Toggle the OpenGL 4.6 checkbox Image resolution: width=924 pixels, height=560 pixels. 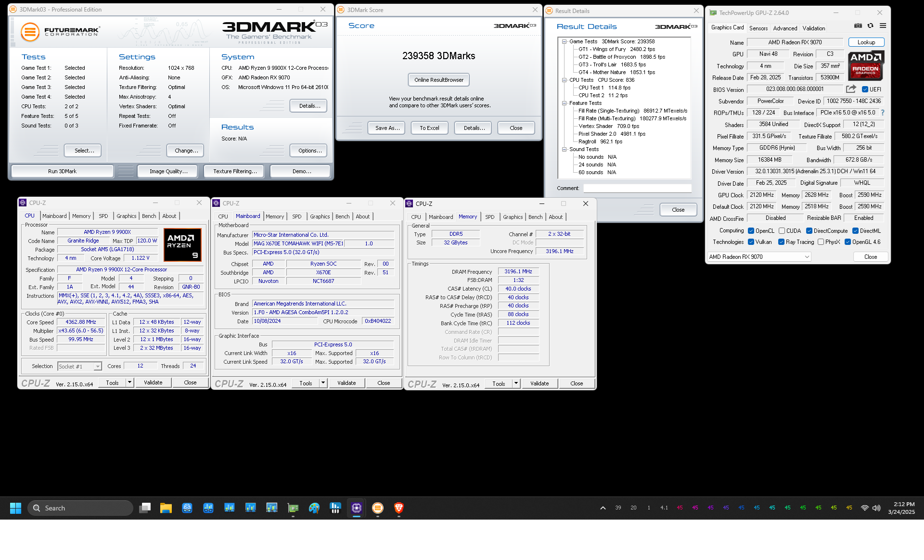[x=847, y=242]
